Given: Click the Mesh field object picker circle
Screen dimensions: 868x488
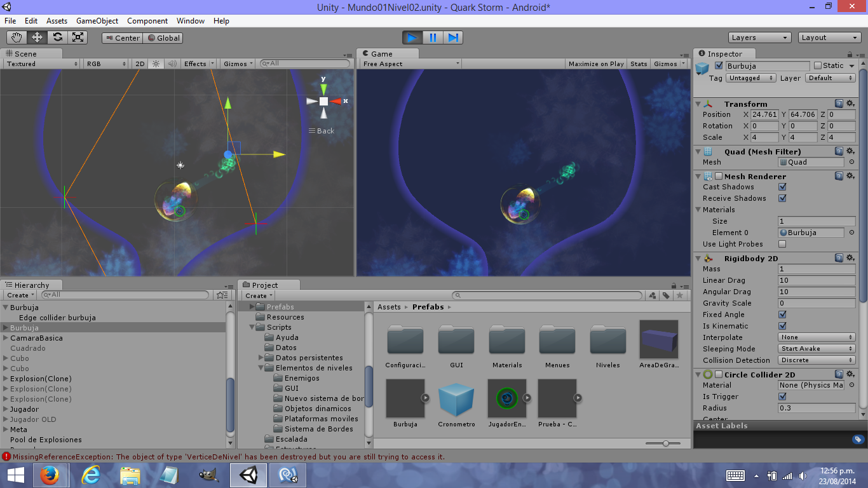Looking at the screenshot, I should pos(851,162).
